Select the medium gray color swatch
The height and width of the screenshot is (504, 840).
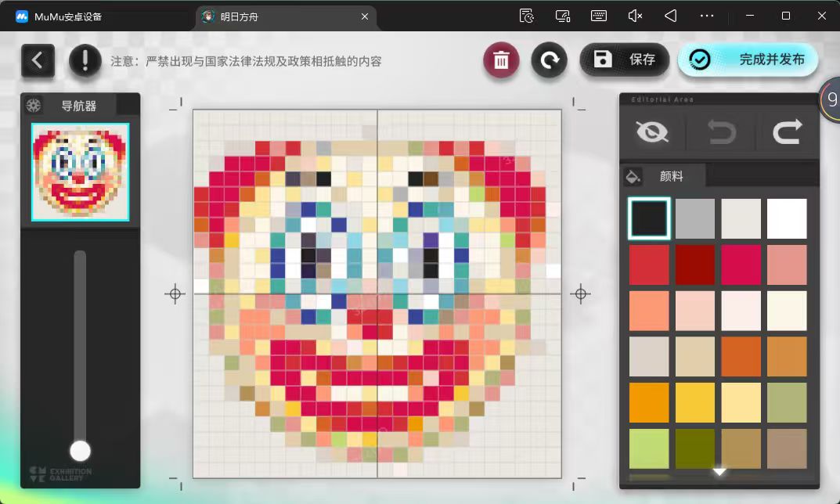coord(695,218)
